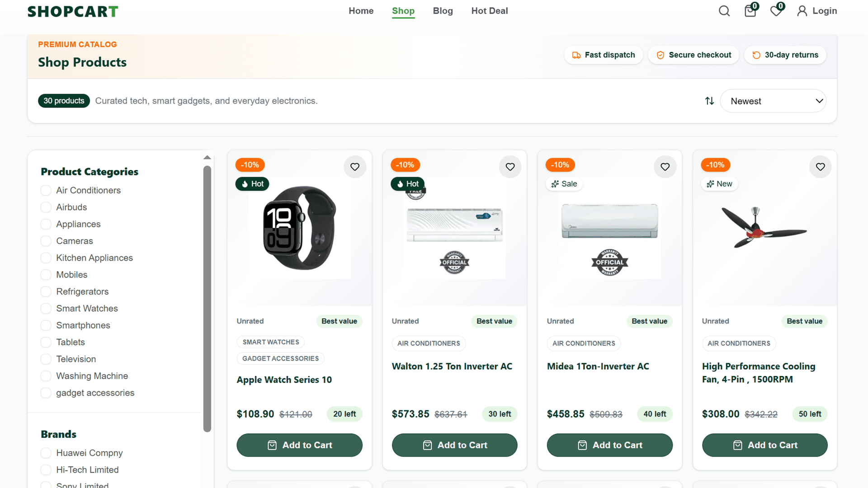Open the Midea AC product image
868x488 pixels.
click(609, 228)
